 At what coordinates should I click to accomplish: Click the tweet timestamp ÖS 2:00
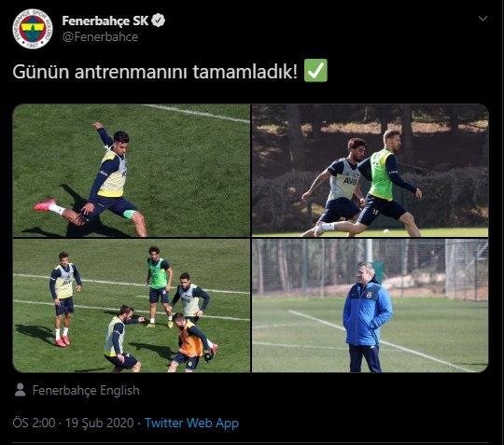[x=34, y=423]
